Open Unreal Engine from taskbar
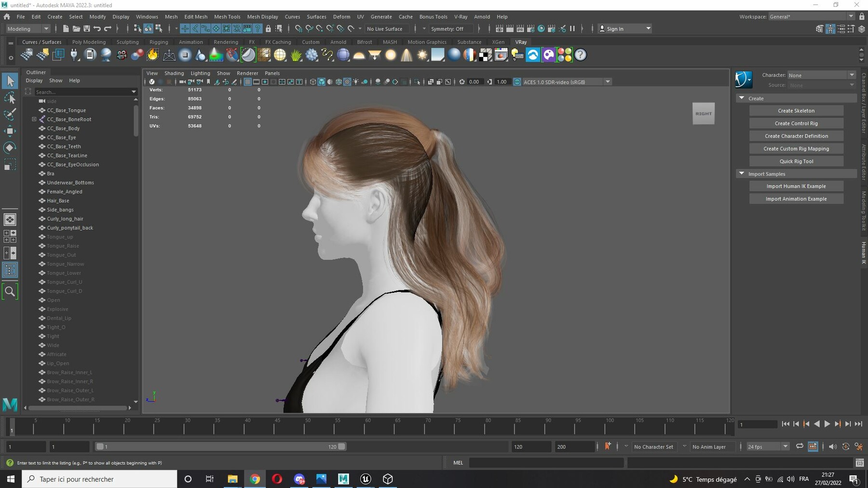Viewport: 868px width, 488px height. (x=366, y=479)
